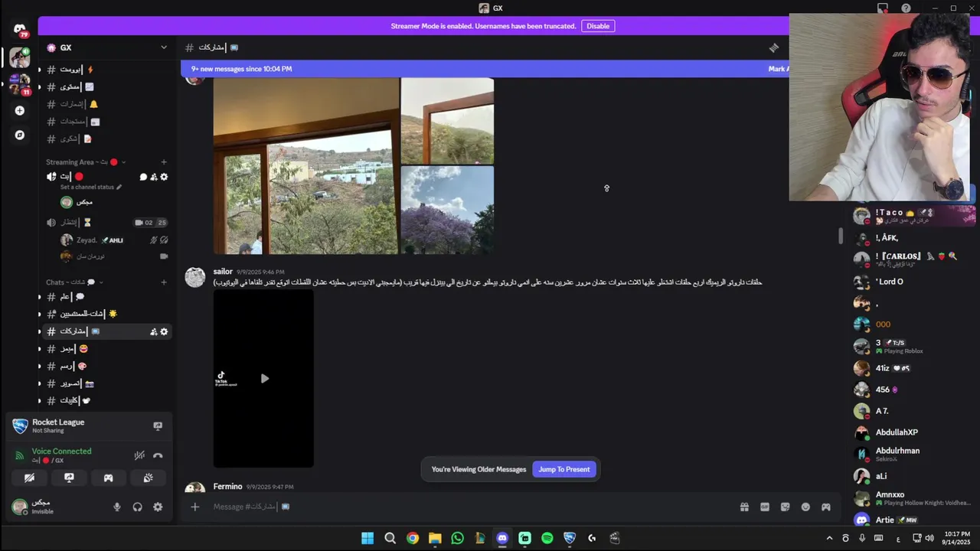
Task: Create invite for selected مشاركات channel
Action: 154,331
